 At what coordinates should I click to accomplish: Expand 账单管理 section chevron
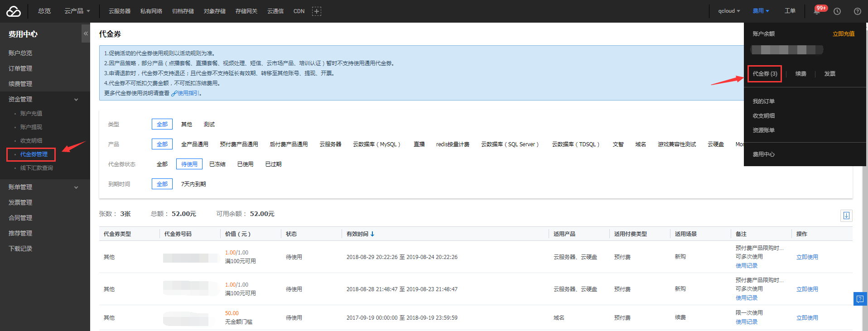tap(76, 187)
